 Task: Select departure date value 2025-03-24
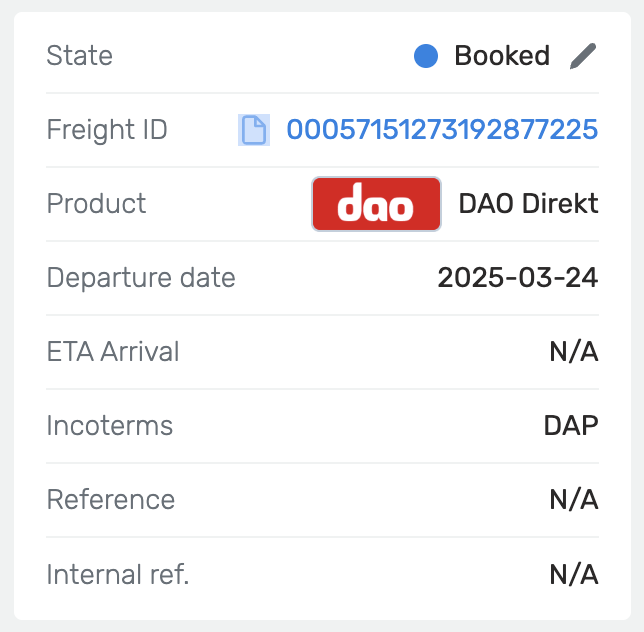pyautogui.click(x=518, y=278)
